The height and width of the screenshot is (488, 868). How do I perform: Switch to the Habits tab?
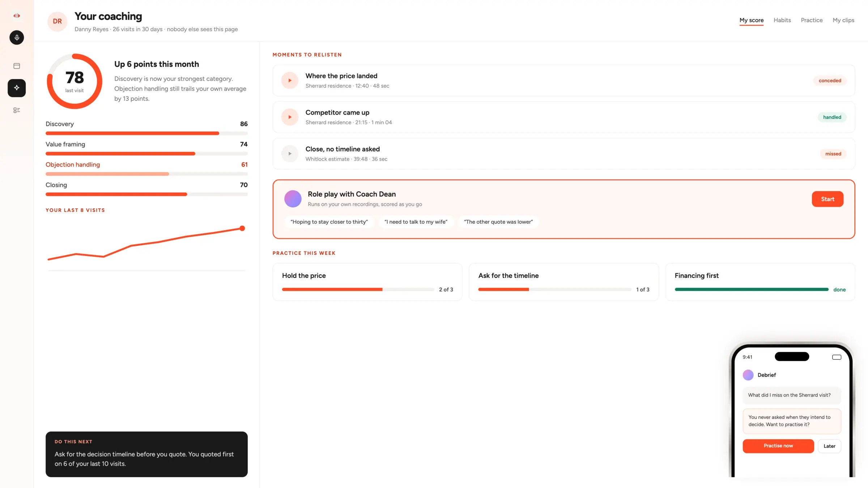coord(782,20)
